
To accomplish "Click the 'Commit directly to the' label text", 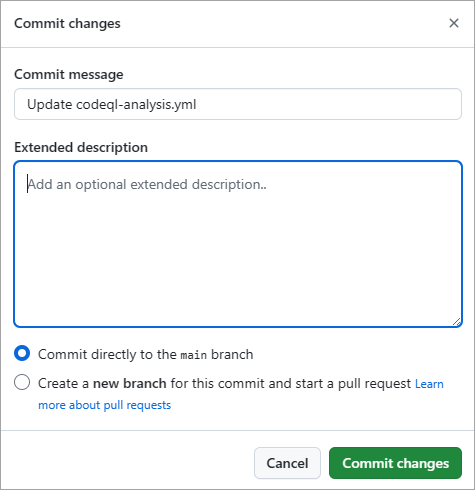I will pos(107,354).
